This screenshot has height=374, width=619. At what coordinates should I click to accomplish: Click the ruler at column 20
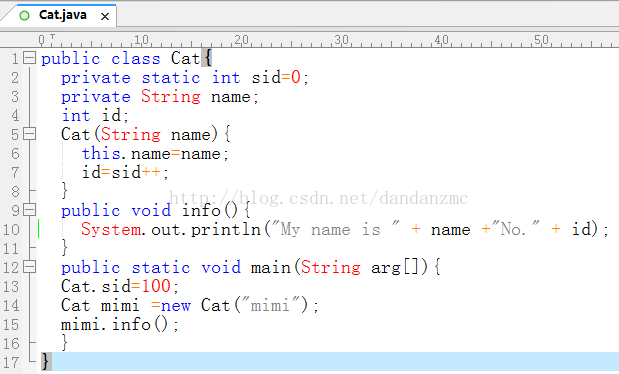241,40
